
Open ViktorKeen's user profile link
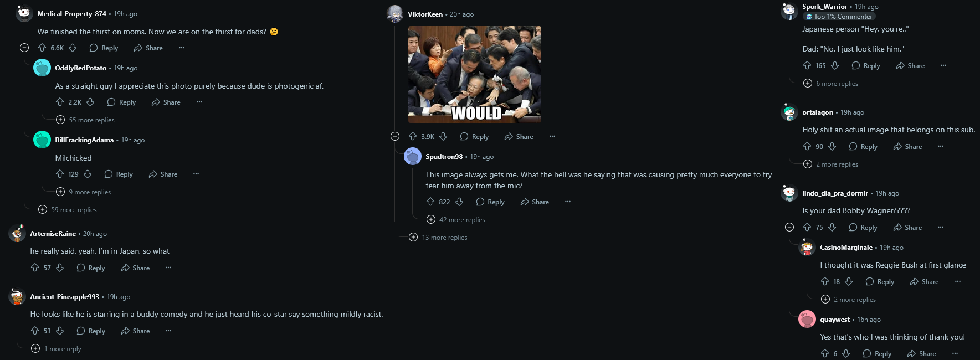click(425, 14)
